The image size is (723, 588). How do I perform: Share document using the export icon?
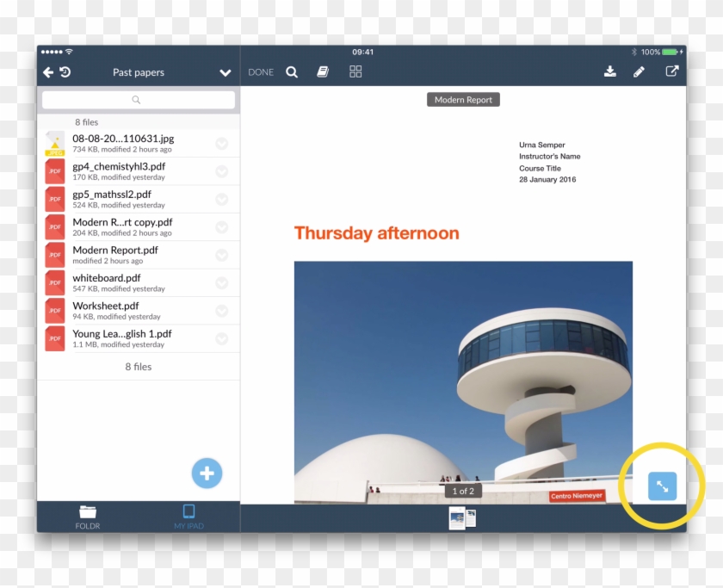point(671,72)
